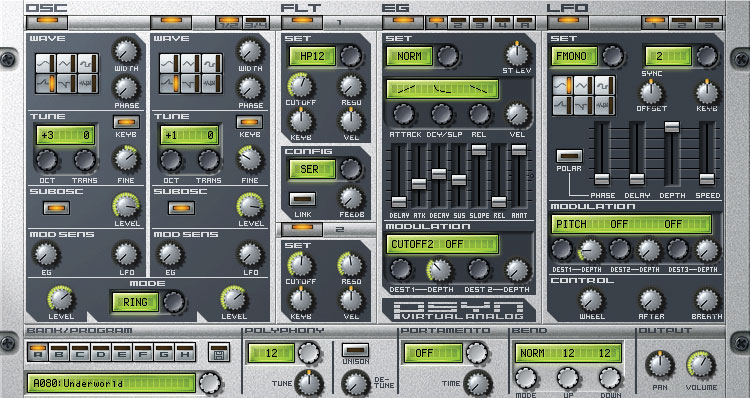This screenshot has width=750, height=398.
Task: Click the floppy disk save program icon
Action: (219, 352)
